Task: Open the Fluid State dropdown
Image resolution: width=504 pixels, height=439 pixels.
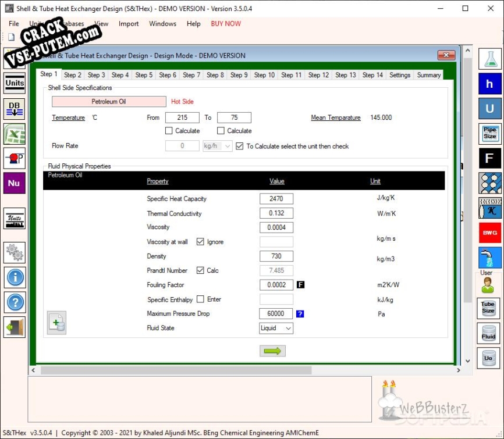Action: [x=276, y=329]
